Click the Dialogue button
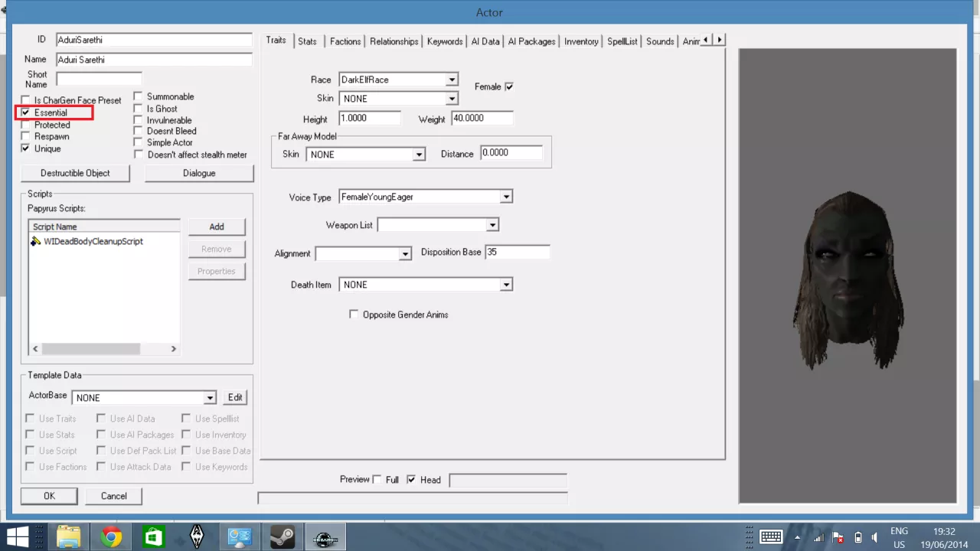 [199, 173]
